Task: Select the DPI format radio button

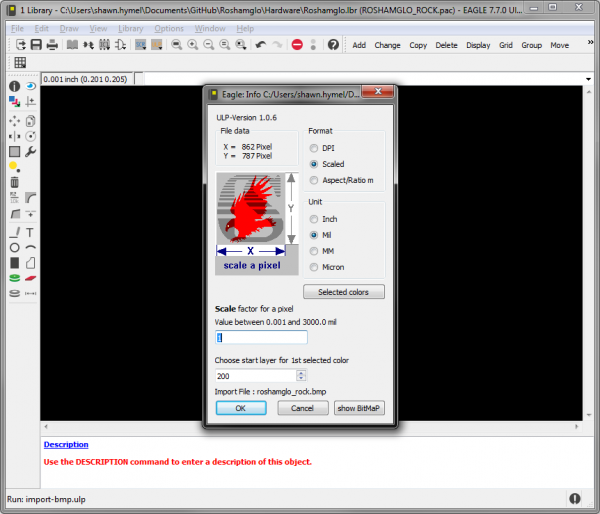Action: tap(314, 148)
